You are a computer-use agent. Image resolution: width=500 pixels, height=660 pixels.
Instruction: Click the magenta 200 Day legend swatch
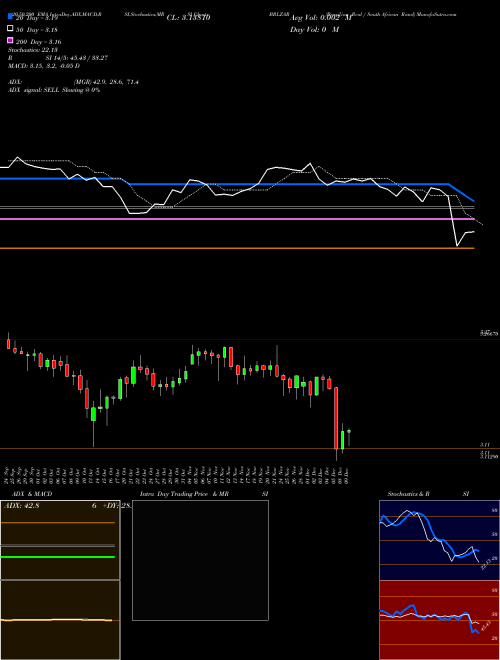click(10, 40)
